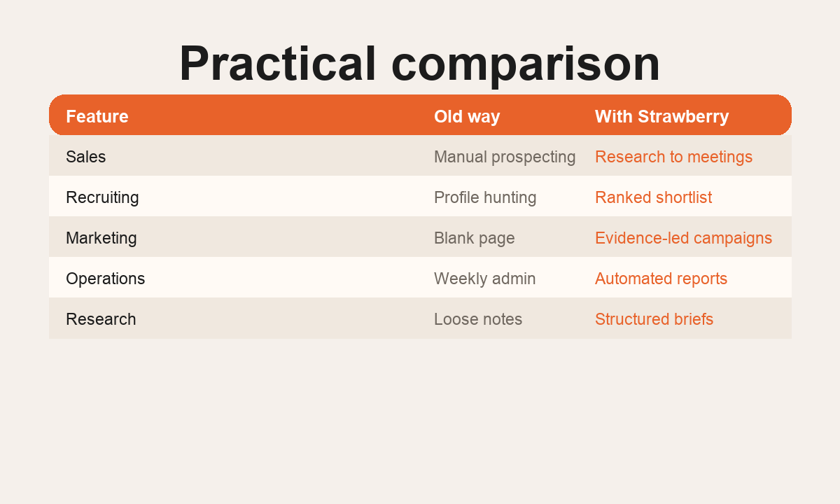Image resolution: width=840 pixels, height=504 pixels.
Task: Click the Structured briefs text
Action: point(654,319)
